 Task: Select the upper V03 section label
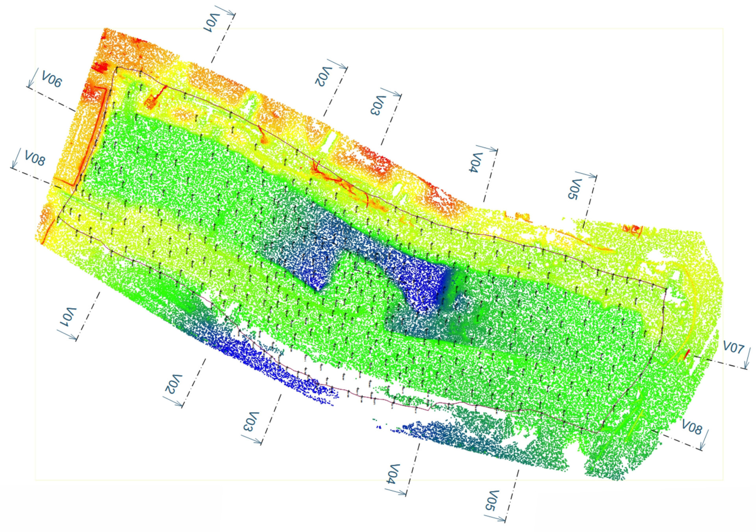378,105
